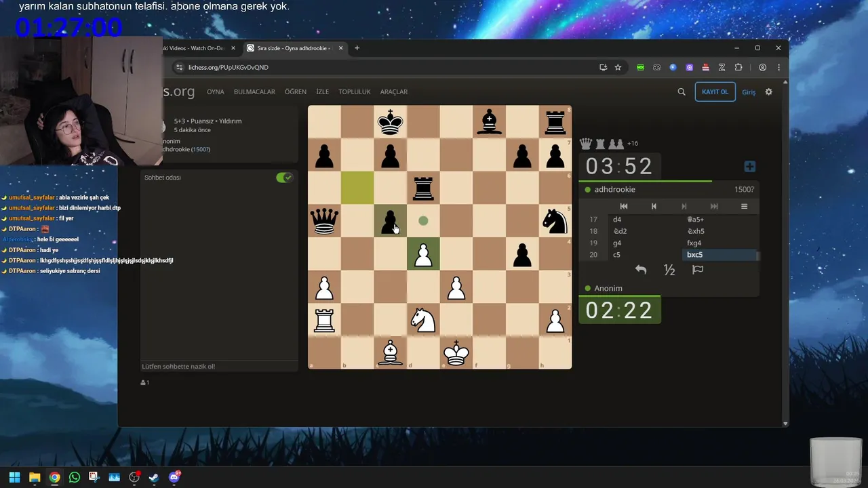
Task: Step back one move
Action: click(654, 206)
